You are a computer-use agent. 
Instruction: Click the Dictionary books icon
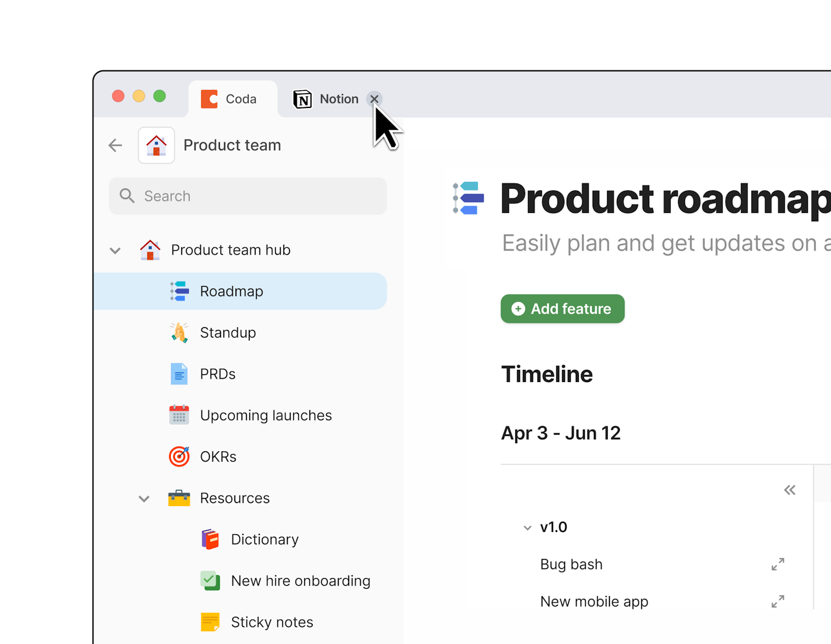point(210,540)
